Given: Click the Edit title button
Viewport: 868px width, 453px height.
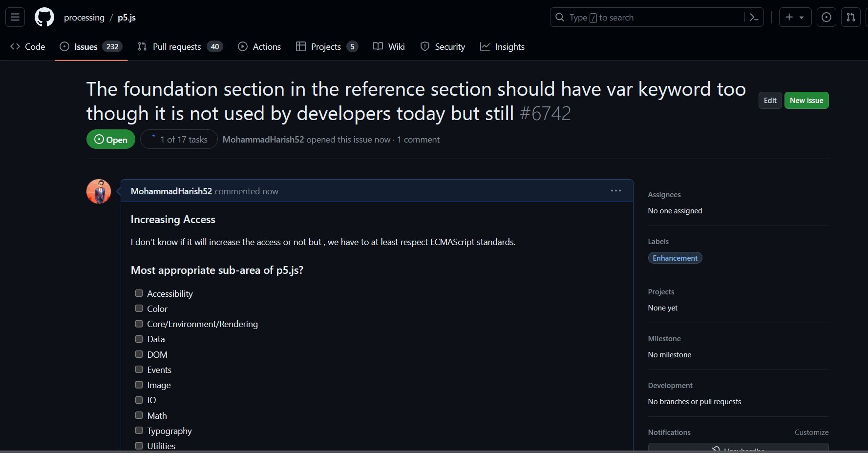Looking at the screenshot, I should pyautogui.click(x=770, y=101).
